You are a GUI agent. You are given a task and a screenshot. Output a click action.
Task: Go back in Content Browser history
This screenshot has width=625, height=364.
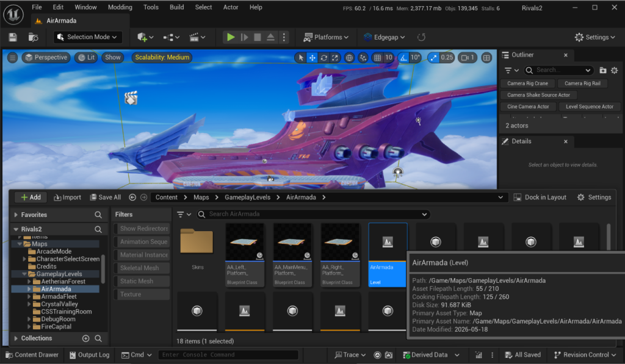[x=132, y=197]
